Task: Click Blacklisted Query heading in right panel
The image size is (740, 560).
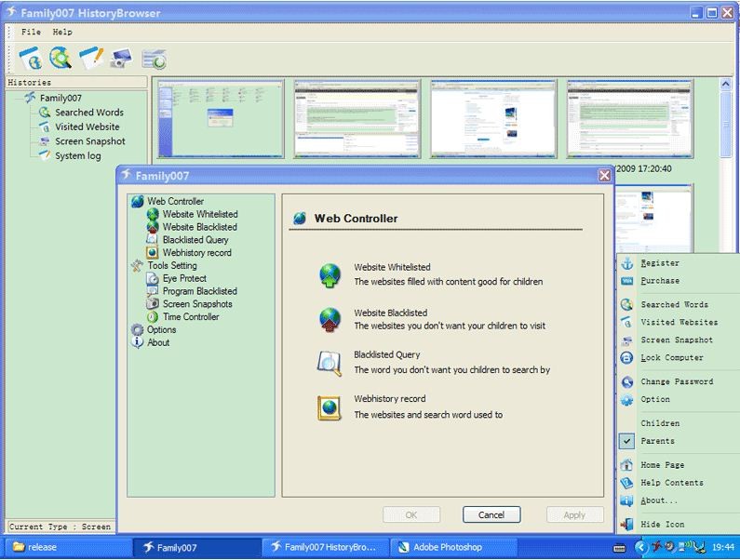Action: click(386, 354)
